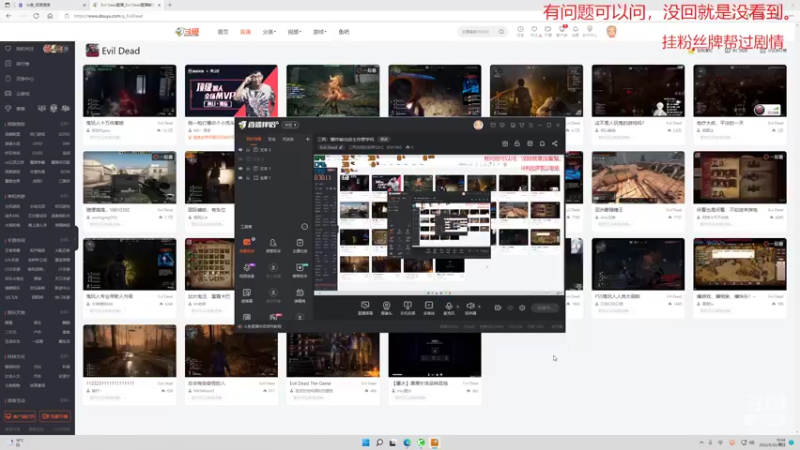
Task: Toggle lock on 文本3 source row
Action: pos(248,150)
